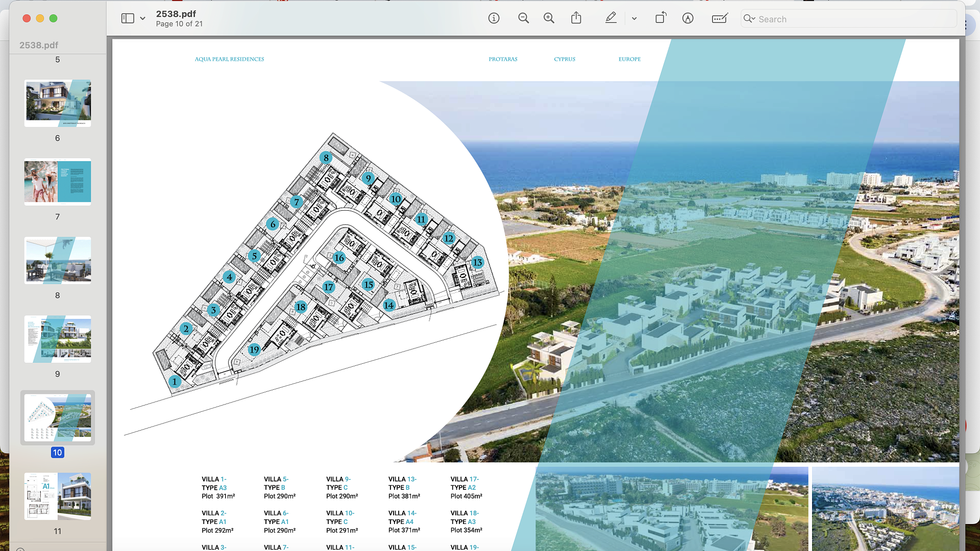Click the VILLA 5- TYPE B entry
Viewport: 980px width, 551px height.
(x=280, y=488)
